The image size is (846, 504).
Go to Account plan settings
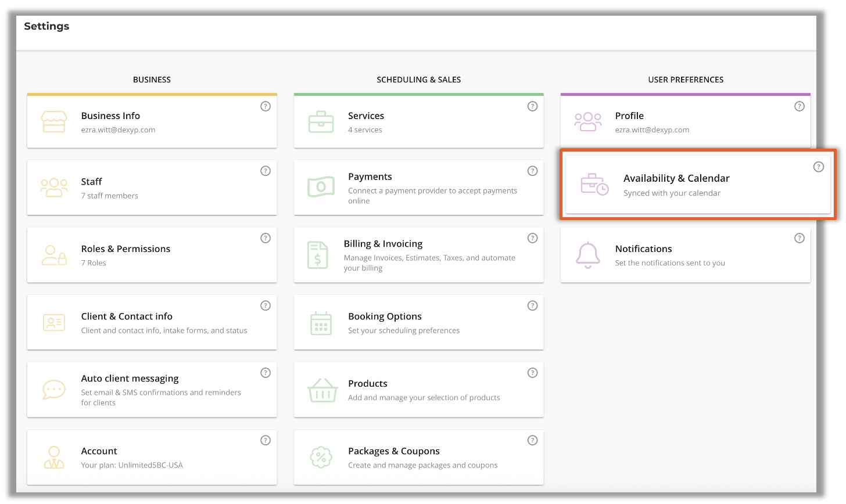point(99,451)
